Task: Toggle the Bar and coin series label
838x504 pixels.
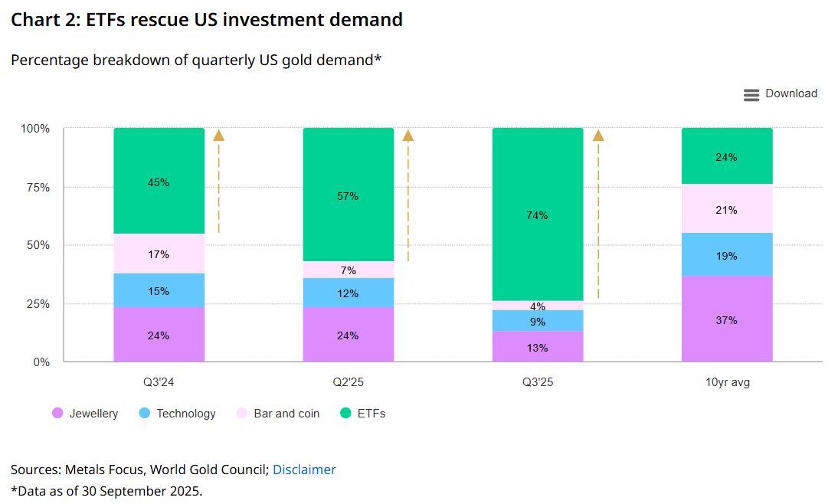Action: [x=286, y=414]
